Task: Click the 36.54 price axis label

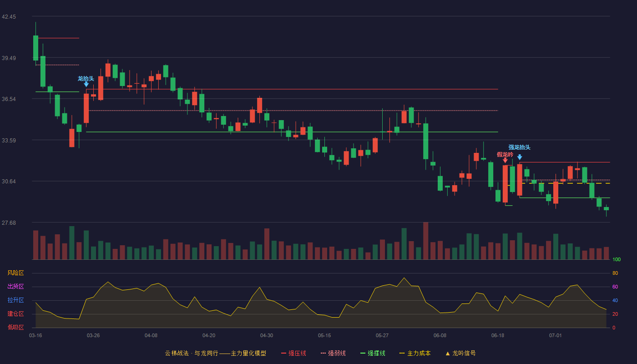Action: 9,99
